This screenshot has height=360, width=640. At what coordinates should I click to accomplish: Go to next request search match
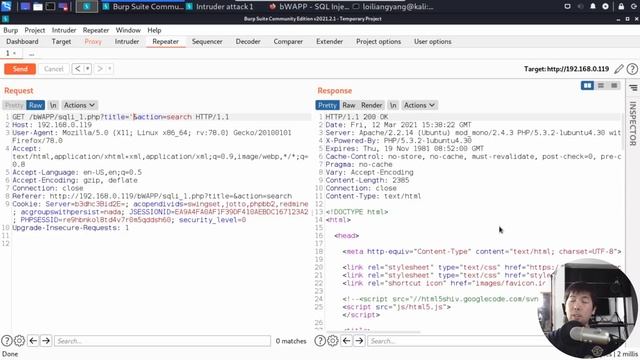[46, 340]
